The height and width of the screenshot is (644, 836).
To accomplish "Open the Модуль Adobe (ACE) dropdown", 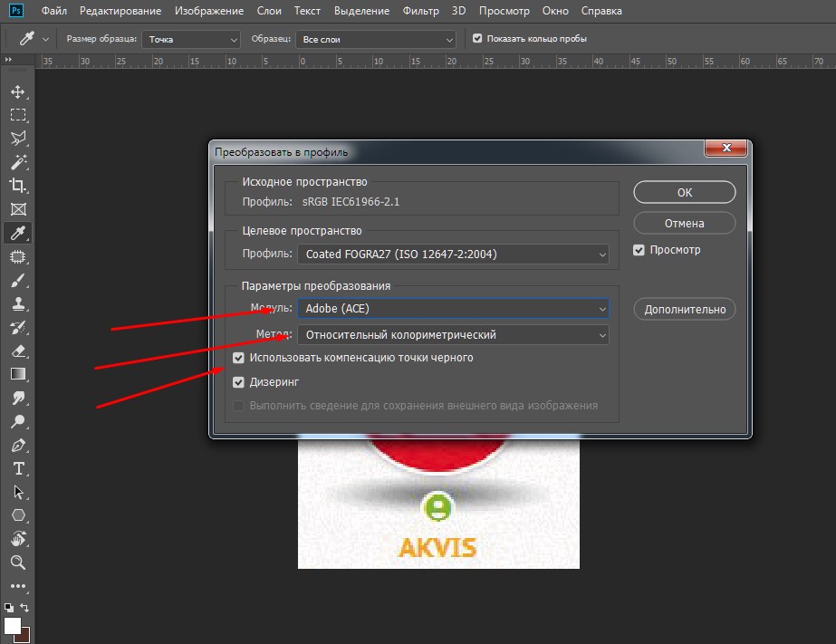I will point(453,309).
